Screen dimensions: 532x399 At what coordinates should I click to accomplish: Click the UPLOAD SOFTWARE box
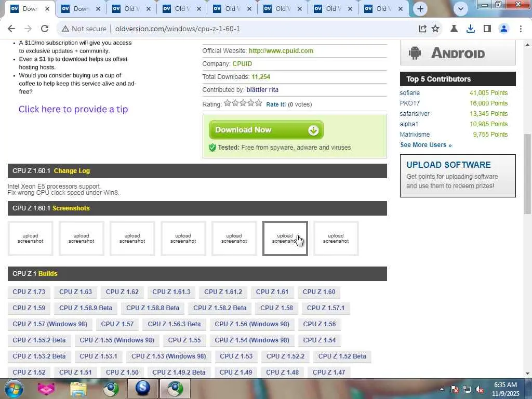[458, 176]
